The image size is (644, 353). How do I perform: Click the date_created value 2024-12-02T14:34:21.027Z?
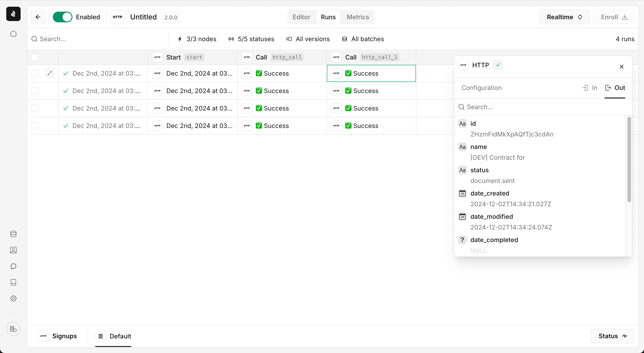[511, 204]
